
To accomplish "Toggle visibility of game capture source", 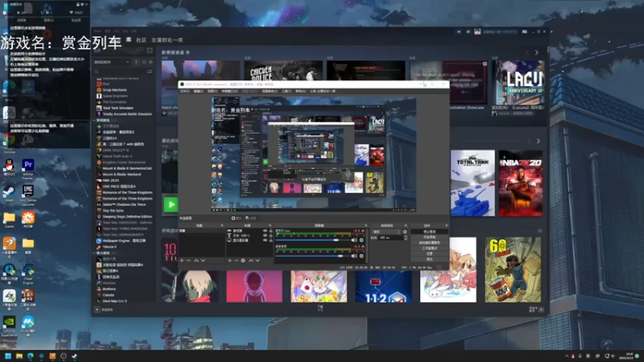I will click(265, 231).
